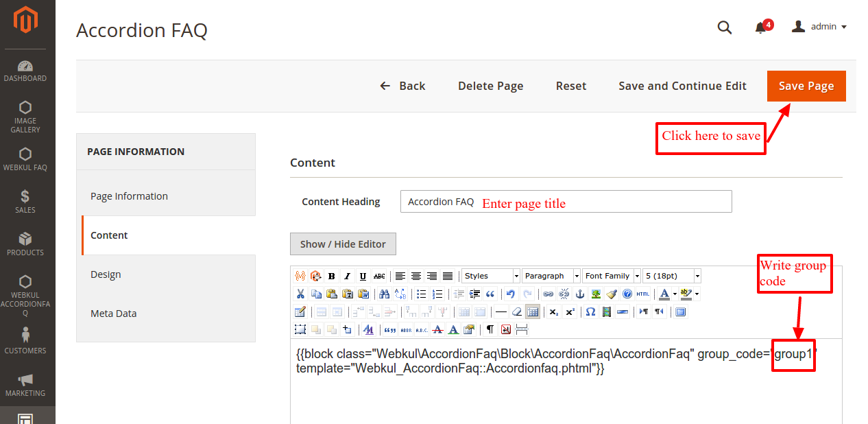Open find binoculars icon
This screenshot has width=868, height=424.
[x=384, y=294]
